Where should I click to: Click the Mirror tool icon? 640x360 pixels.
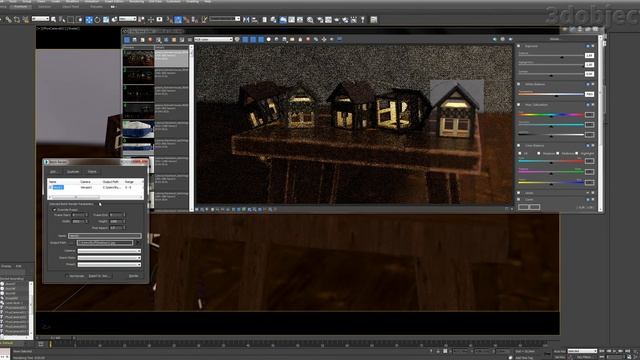point(246,19)
